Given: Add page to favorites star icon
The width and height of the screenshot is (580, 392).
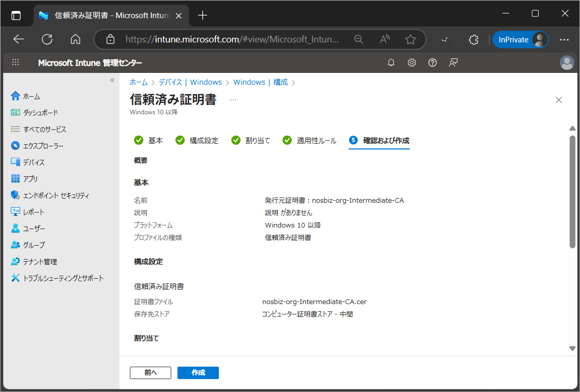Looking at the screenshot, I should click(x=410, y=39).
